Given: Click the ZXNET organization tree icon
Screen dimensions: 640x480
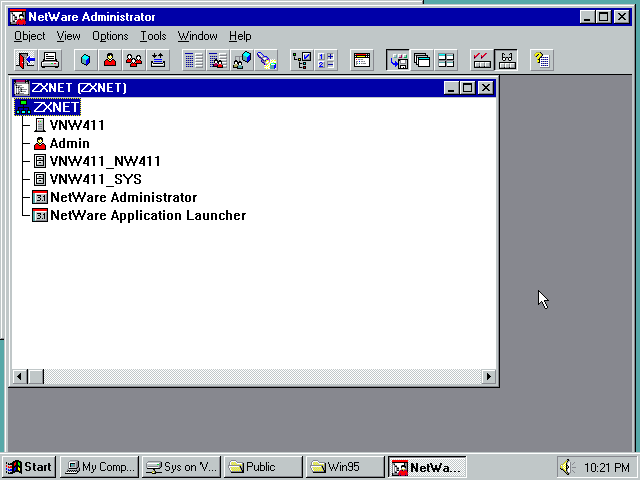Looking at the screenshot, I should tap(23, 107).
